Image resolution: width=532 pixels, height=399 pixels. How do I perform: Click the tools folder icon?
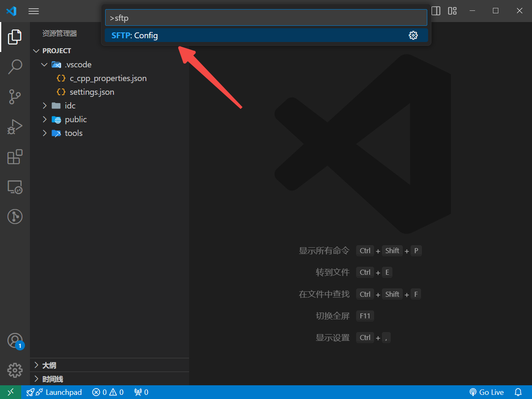pos(57,133)
